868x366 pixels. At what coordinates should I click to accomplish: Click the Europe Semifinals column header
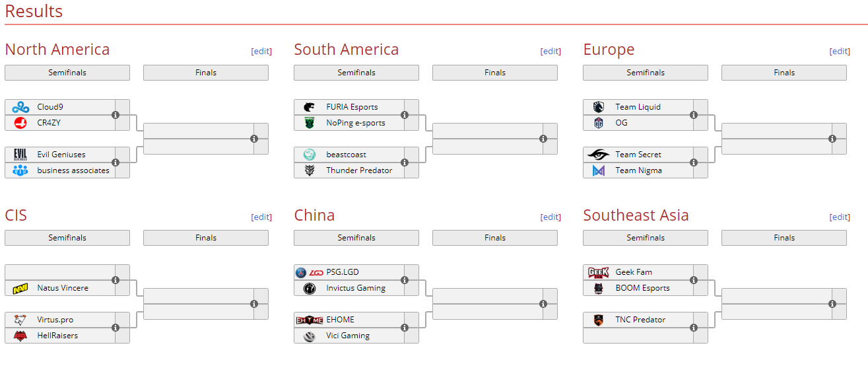click(x=646, y=73)
